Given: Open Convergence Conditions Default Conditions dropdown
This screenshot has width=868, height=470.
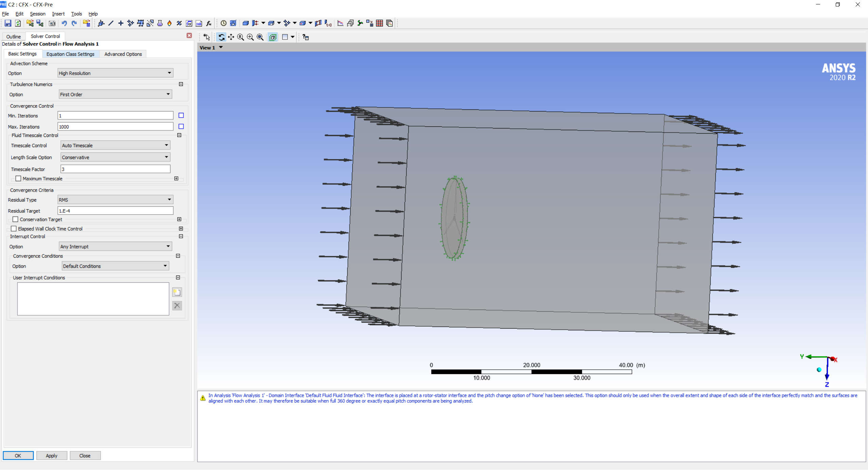Looking at the screenshot, I should (115, 266).
